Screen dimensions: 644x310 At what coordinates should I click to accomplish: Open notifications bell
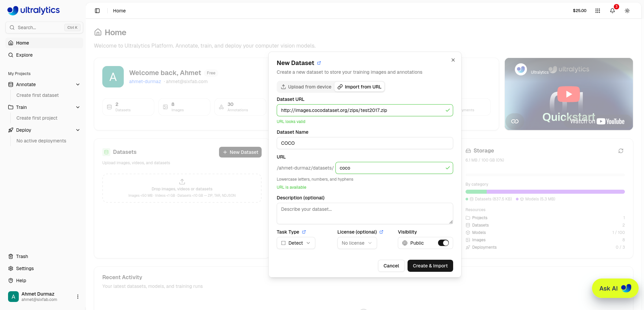pyautogui.click(x=612, y=11)
